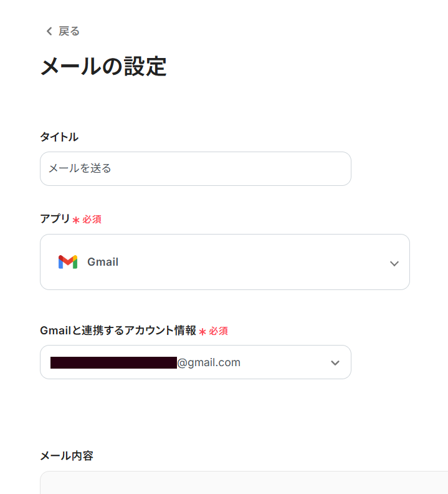Click the asterisk beside the account info label

203,332
